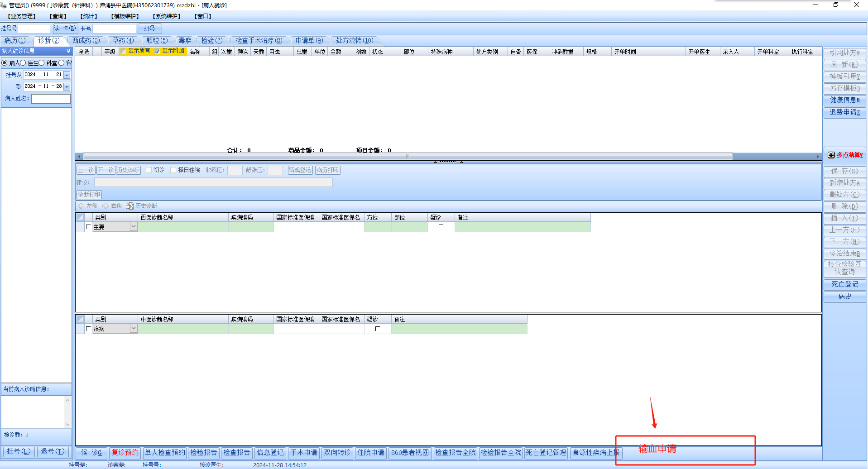This screenshot has width=868, height=469.
Task: Focus the 卡号 input field
Action: (x=114, y=29)
